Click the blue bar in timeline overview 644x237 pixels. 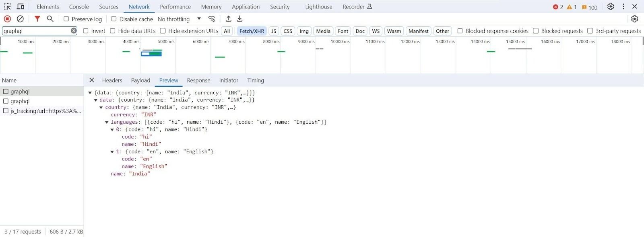151,54
